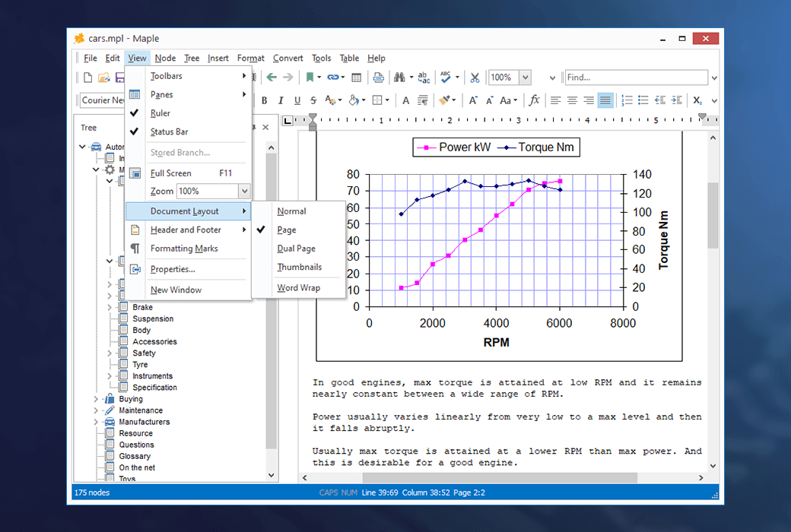Open the Format menu

[x=250, y=58]
